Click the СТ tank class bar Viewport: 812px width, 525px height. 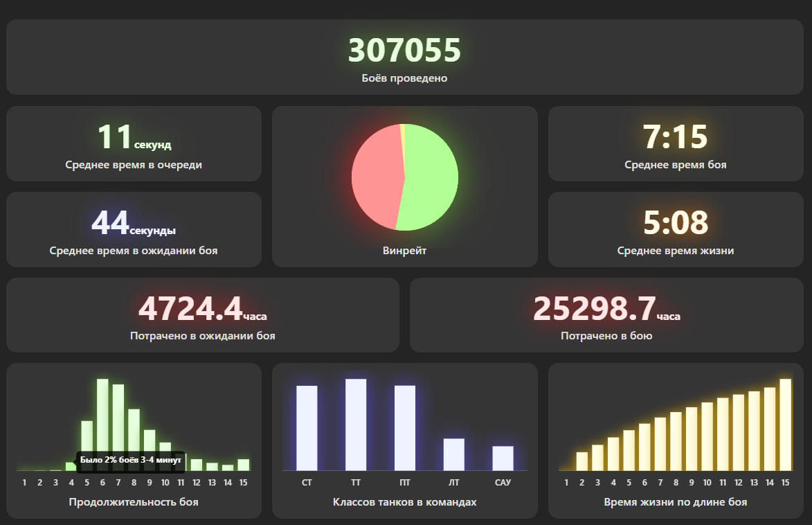point(307,428)
